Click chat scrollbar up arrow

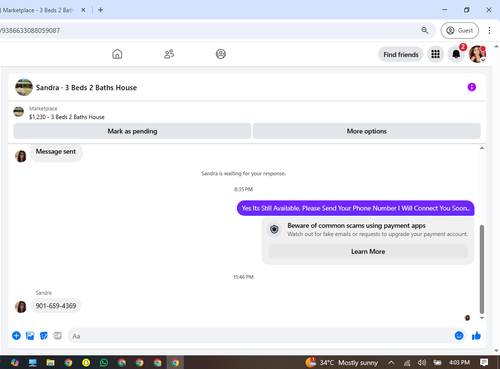(482, 148)
